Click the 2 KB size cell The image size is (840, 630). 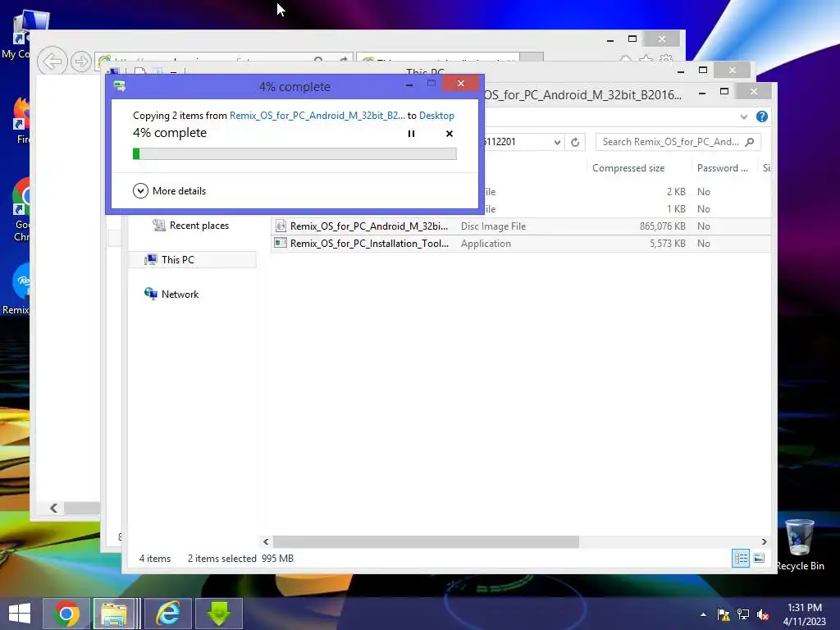pos(676,192)
